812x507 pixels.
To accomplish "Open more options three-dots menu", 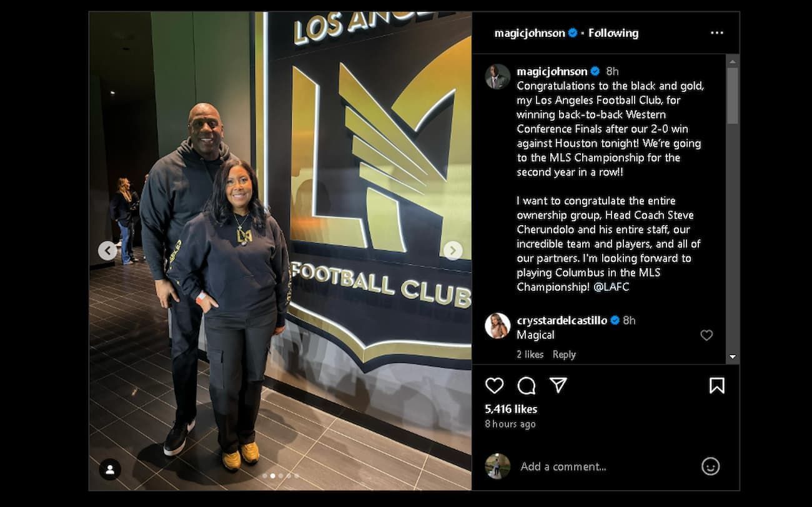I will [716, 33].
